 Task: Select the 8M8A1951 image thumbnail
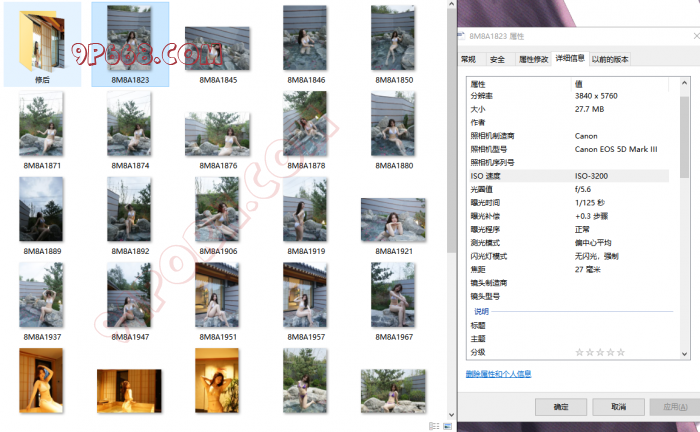(x=217, y=295)
